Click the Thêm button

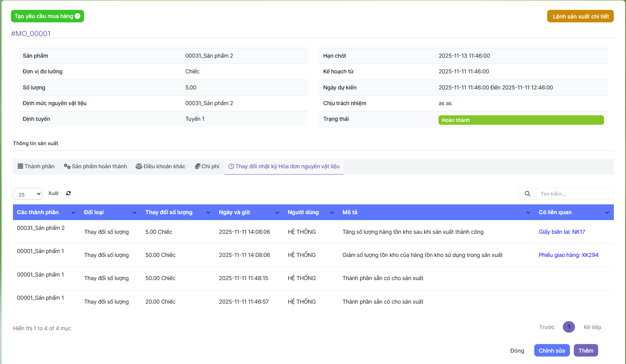pos(586,351)
